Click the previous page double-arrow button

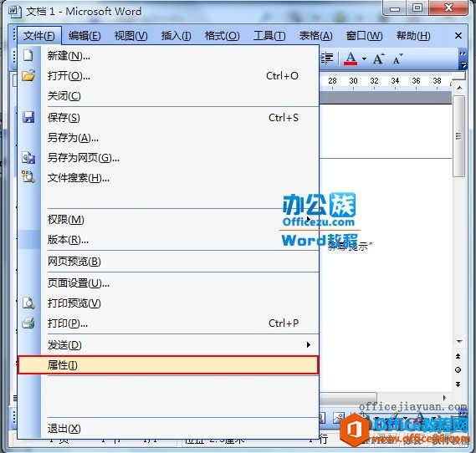458,356
